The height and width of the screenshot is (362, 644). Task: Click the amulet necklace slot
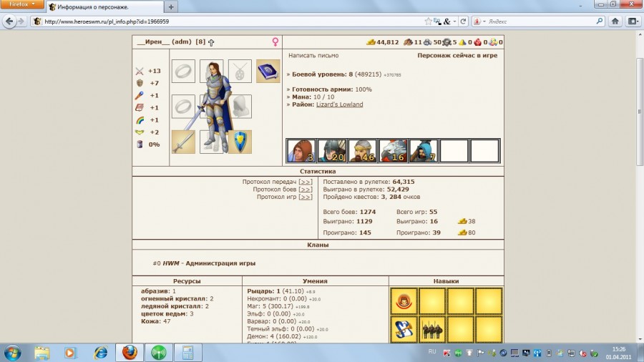pyautogui.click(x=240, y=71)
